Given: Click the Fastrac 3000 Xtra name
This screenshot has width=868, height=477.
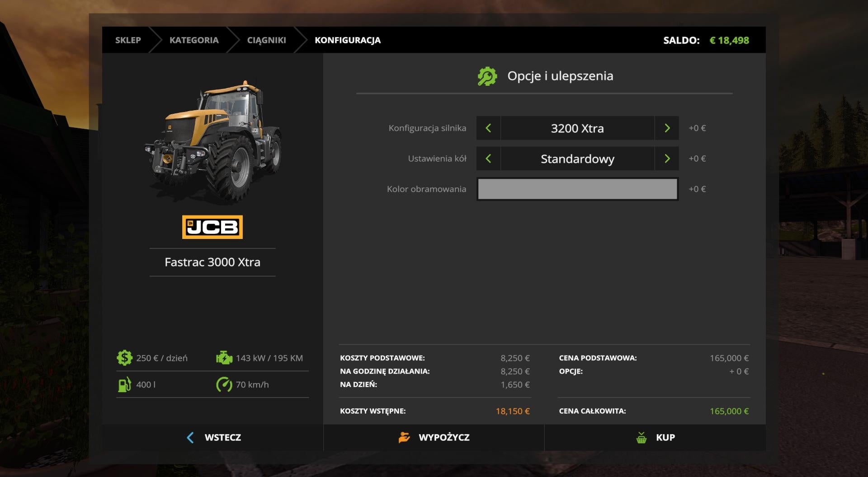Looking at the screenshot, I should point(212,262).
